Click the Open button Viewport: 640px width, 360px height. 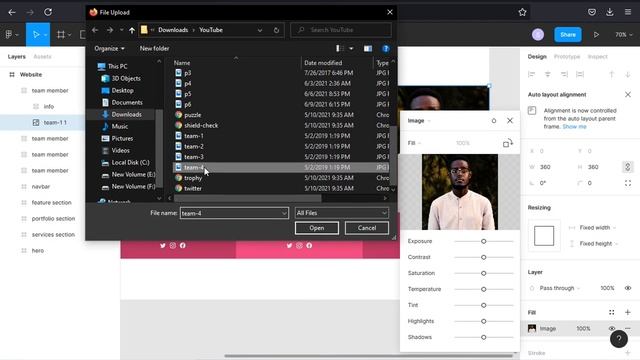click(x=317, y=228)
